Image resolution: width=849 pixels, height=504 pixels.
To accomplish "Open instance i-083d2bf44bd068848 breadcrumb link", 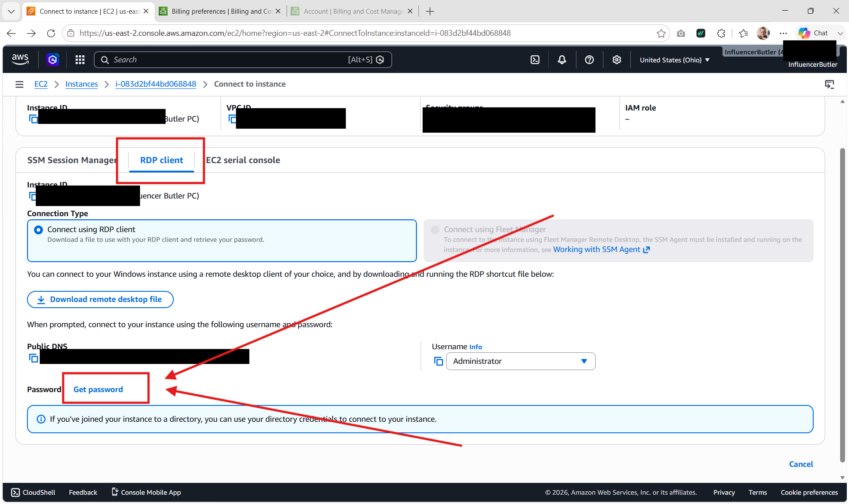I will pos(156,84).
